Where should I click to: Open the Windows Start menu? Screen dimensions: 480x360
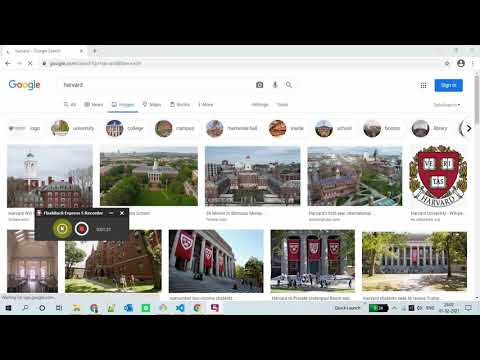[x=8, y=308]
